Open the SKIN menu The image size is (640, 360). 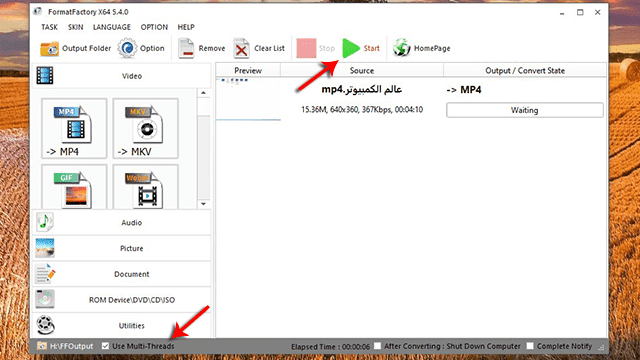point(76,27)
